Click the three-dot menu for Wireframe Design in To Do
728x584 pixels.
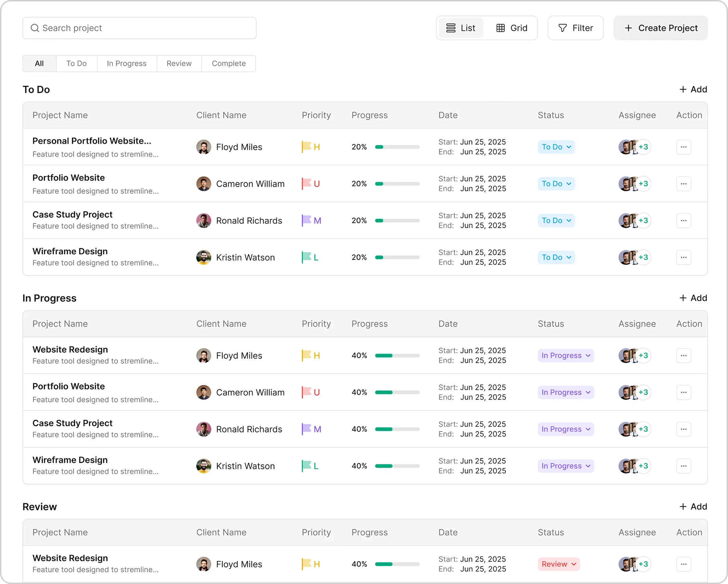pyautogui.click(x=684, y=257)
